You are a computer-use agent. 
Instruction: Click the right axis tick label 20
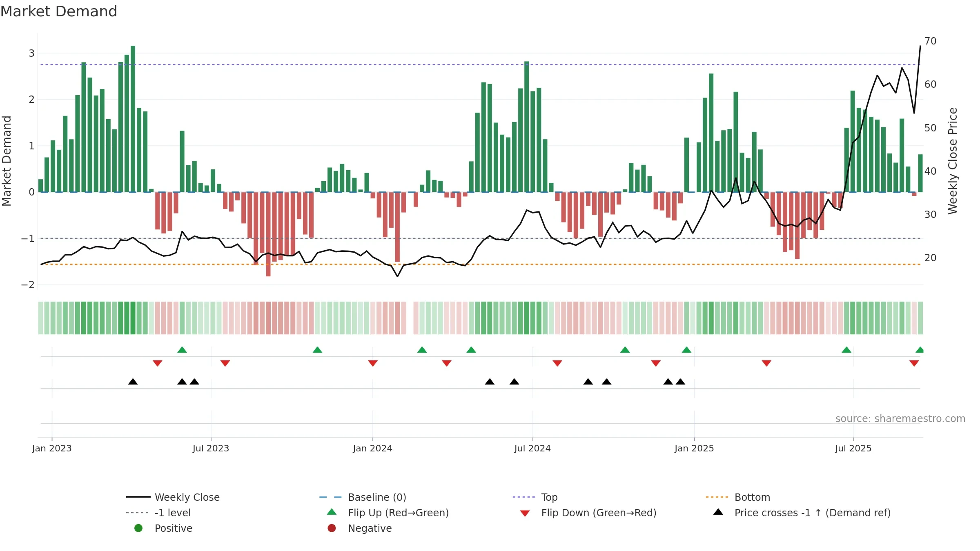(x=931, y=258)
